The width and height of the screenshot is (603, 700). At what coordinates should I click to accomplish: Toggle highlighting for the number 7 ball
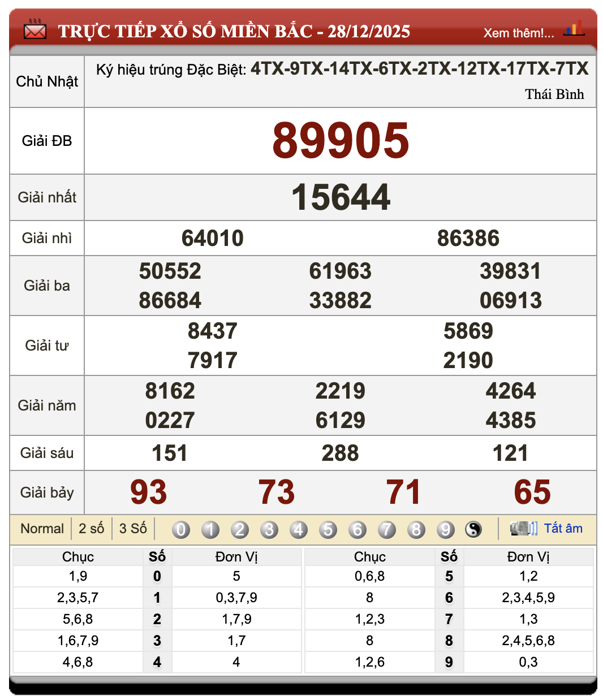click(386, 530)
